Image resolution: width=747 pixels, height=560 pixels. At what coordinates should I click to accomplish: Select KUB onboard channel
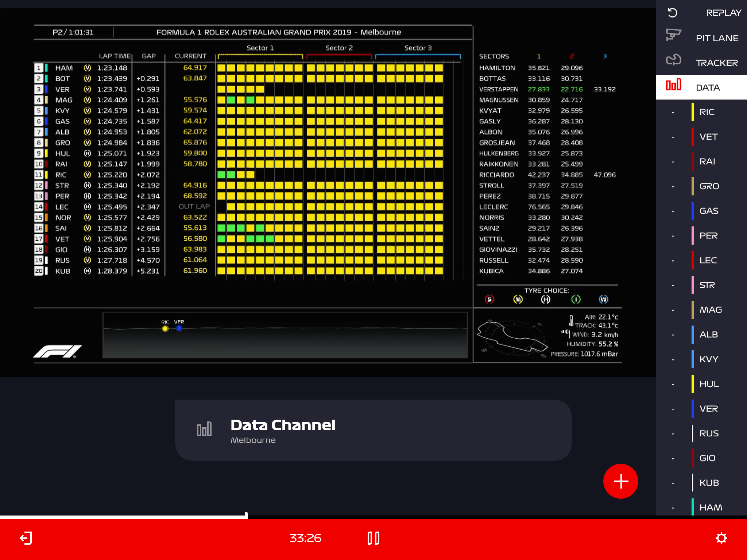tap(701, 483)
